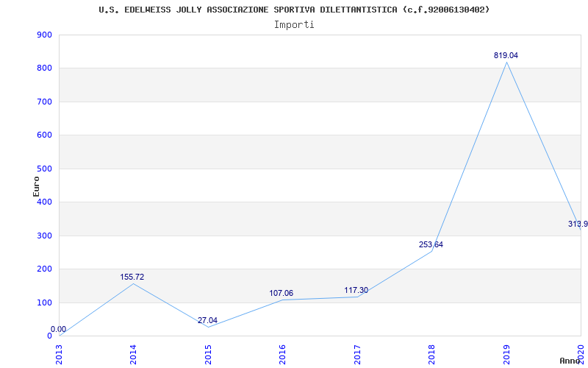Click the 2016 year tick label
588x368 pixels.
(282, 355)
